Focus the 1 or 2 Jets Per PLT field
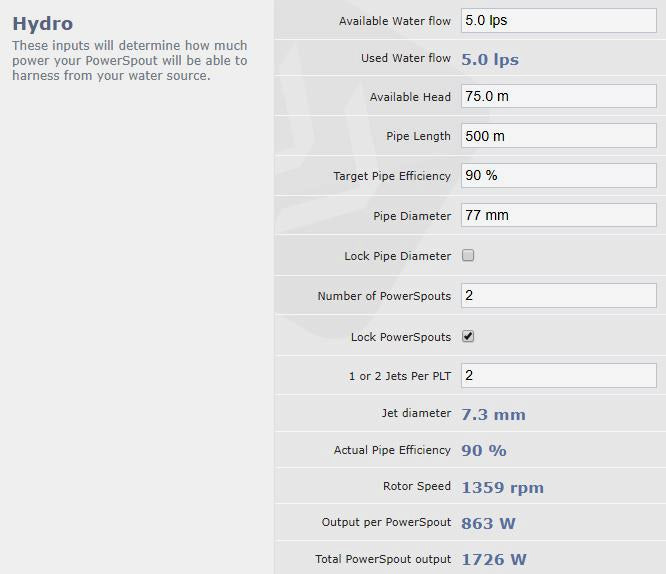 pyautogui.click(x=558, y=376)
